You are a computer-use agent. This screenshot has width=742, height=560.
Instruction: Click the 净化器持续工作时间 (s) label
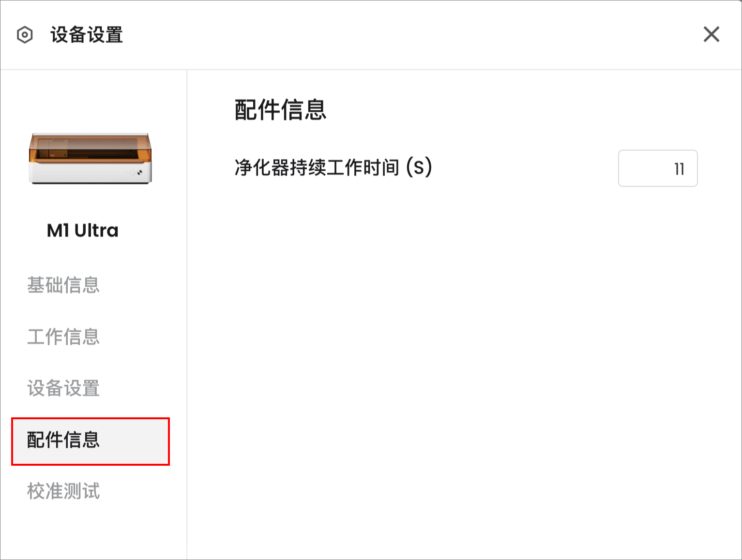[333, 168]
